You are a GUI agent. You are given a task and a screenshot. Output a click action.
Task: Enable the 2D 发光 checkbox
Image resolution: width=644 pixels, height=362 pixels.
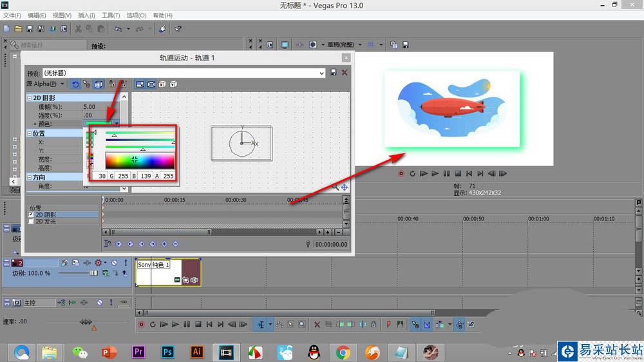click(x=31, y=221)
